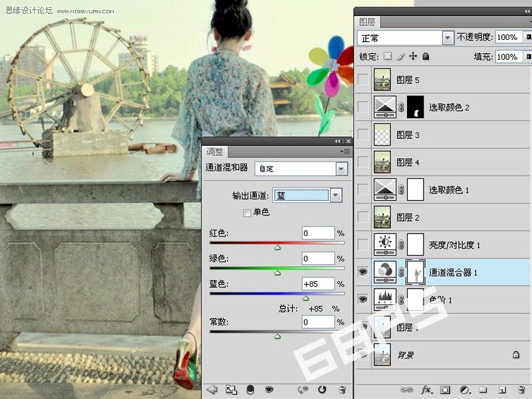This screenshot has height=399, width=532.
Task: Click mask link chain on 通道混合器 1
Action: point(401,272)
